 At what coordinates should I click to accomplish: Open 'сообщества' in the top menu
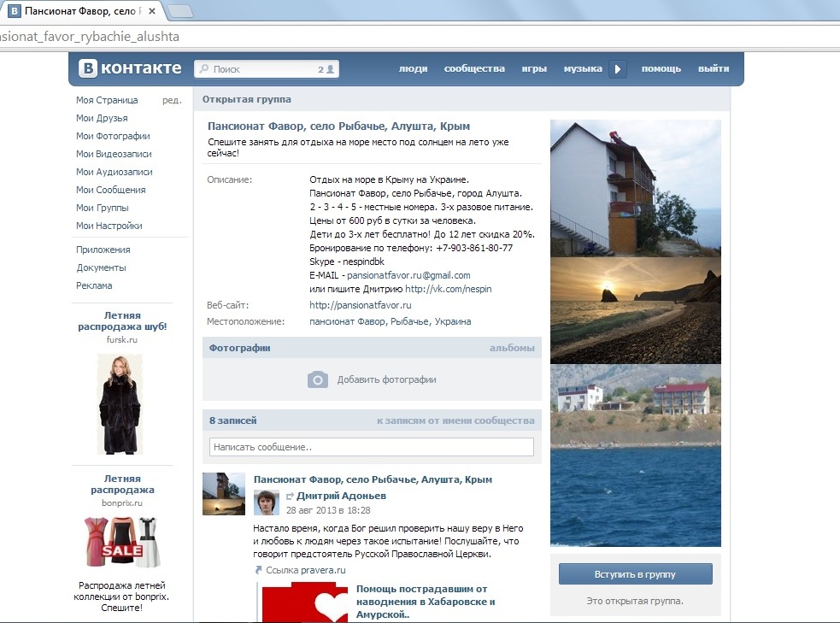point(474,69)
